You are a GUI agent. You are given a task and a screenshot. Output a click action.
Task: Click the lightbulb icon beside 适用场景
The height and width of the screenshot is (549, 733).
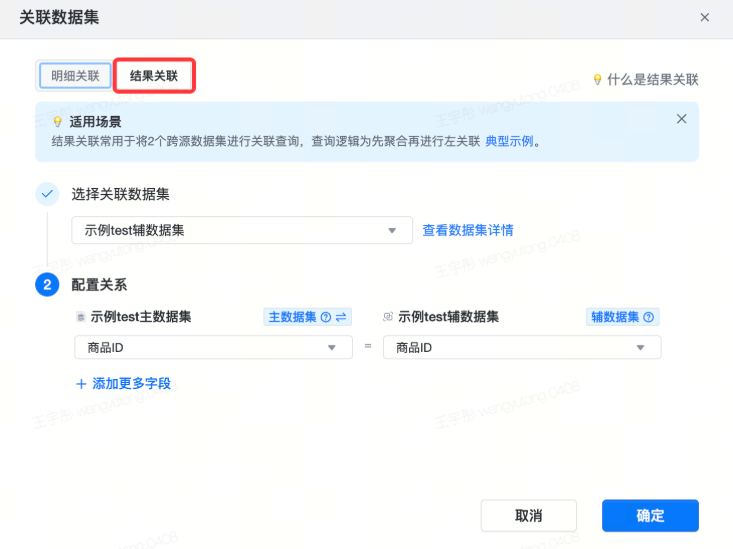pyautogui.click(x=57, y=122)
